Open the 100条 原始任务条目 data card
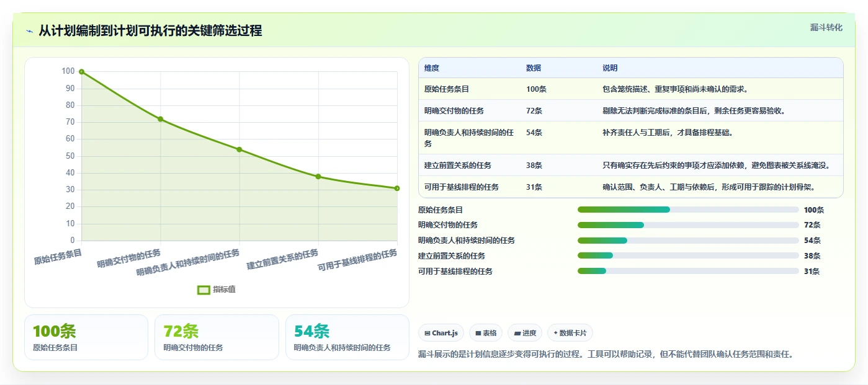This screenshot has width=868, height=385. coord(86,337)
